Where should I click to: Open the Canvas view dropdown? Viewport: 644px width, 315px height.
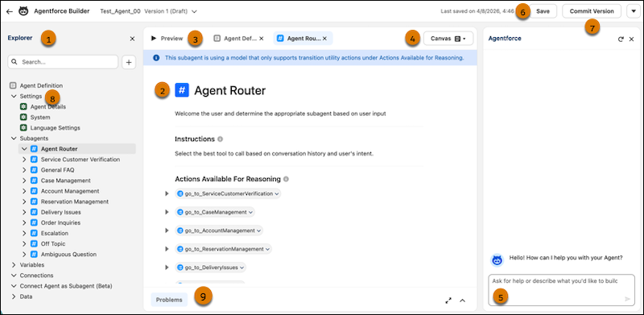tap(448, 39)
